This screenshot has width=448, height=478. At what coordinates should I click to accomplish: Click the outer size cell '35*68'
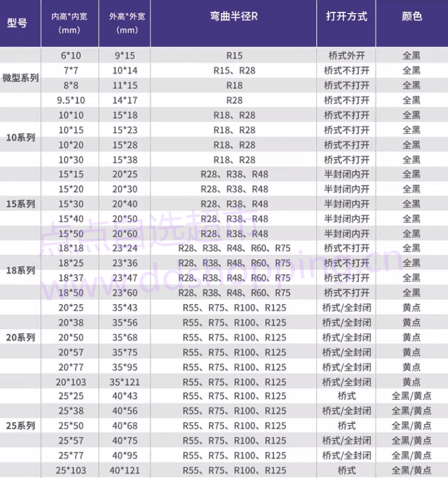(x=125, y=338)
